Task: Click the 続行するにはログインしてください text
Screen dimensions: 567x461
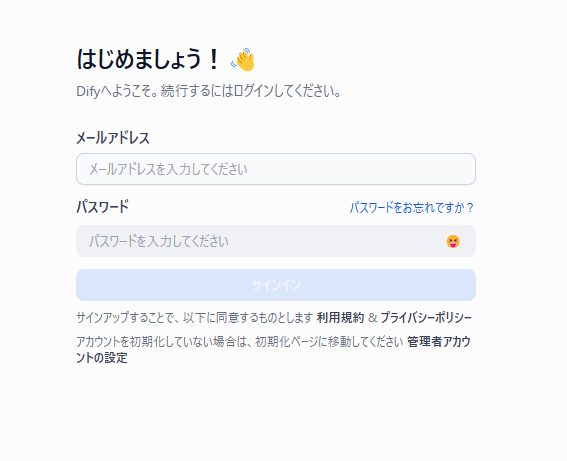Action: (x=251, y=91)
